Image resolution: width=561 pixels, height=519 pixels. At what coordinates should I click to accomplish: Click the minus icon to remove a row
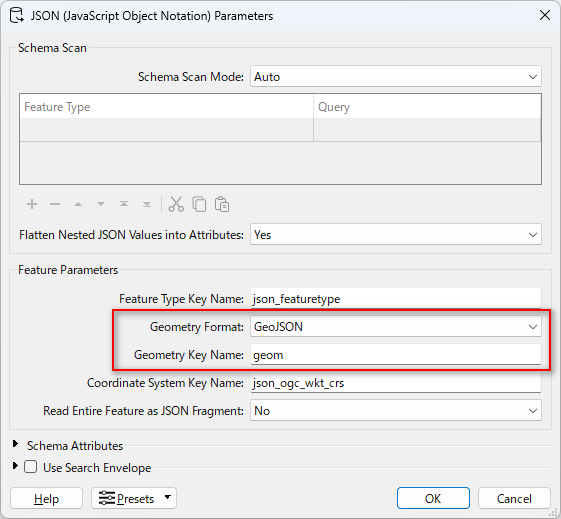point(55,204)
